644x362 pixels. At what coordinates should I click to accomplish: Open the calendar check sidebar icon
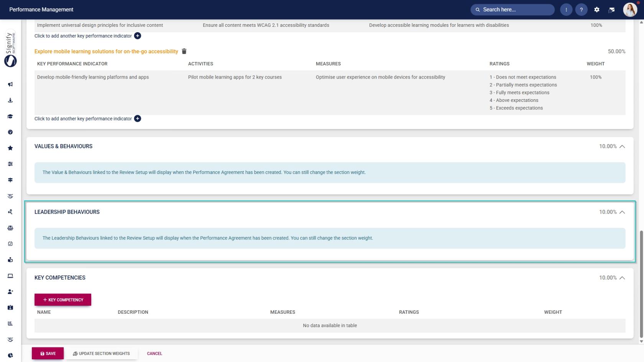[x=10, y=244]
